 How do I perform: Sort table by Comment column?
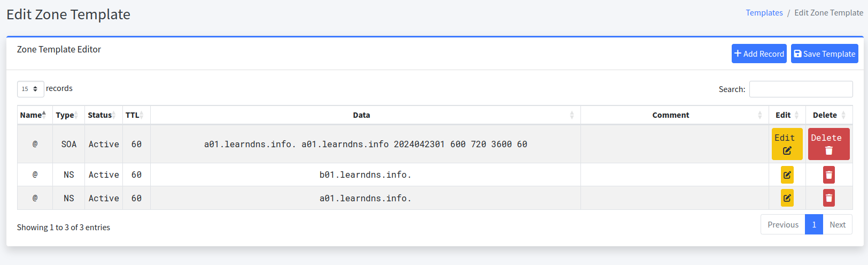coord(675,115)
